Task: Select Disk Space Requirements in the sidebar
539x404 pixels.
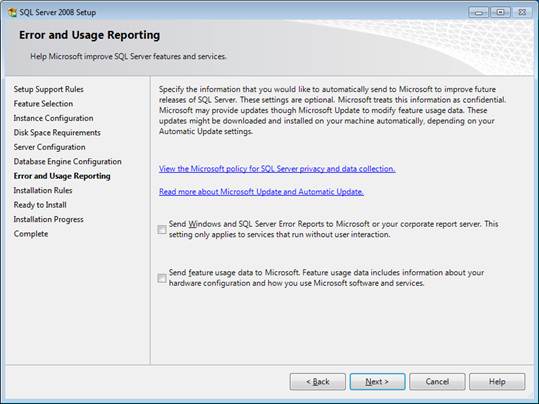Action: click(57, 133)
